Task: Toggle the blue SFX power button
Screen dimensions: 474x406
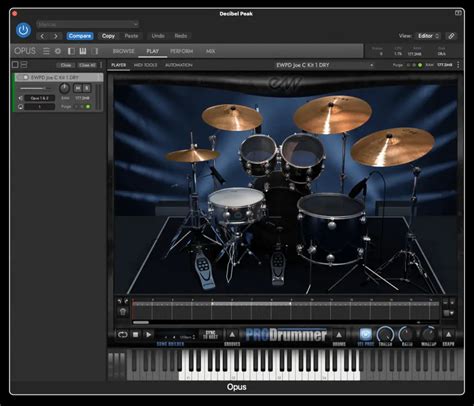Action: [x=366, y=334]
